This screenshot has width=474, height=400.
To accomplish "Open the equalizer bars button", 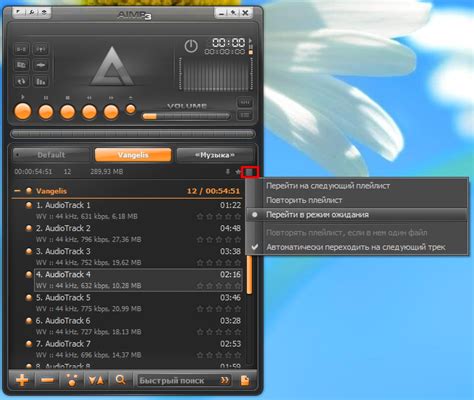I will coord(41,81).
